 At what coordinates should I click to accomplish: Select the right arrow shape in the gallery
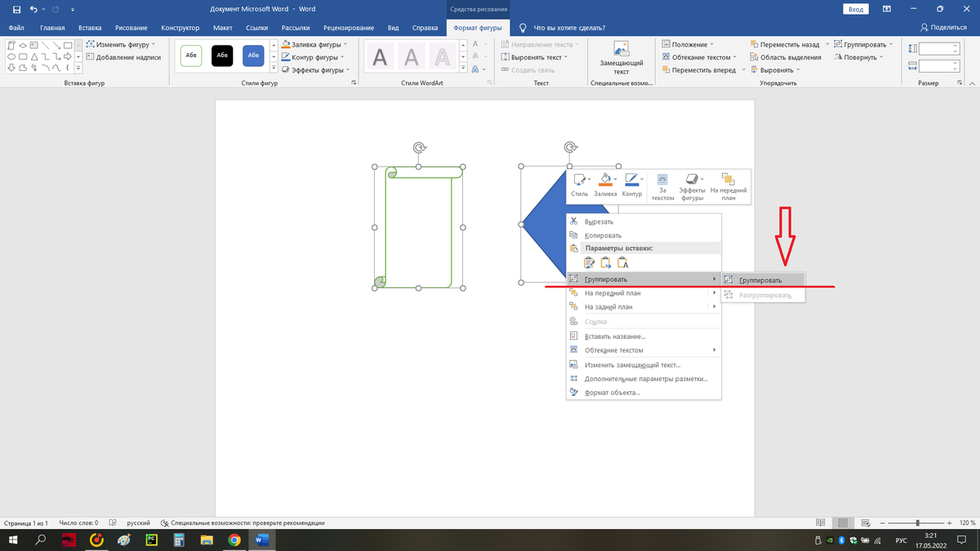(x=68, y=56)
